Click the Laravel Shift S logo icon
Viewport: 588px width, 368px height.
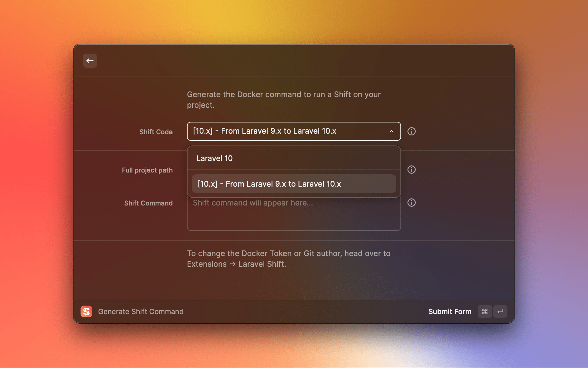[86, 311]
